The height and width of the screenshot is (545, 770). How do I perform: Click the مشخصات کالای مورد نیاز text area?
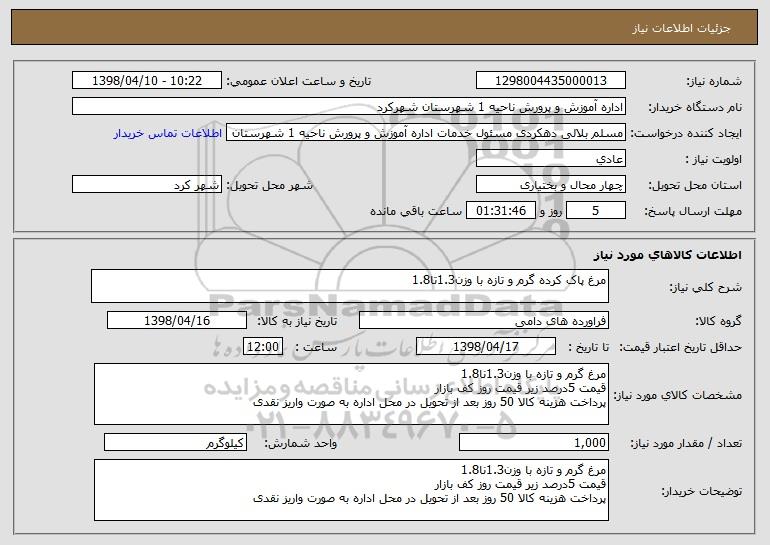pyautogui.click(x=351, y=394)
